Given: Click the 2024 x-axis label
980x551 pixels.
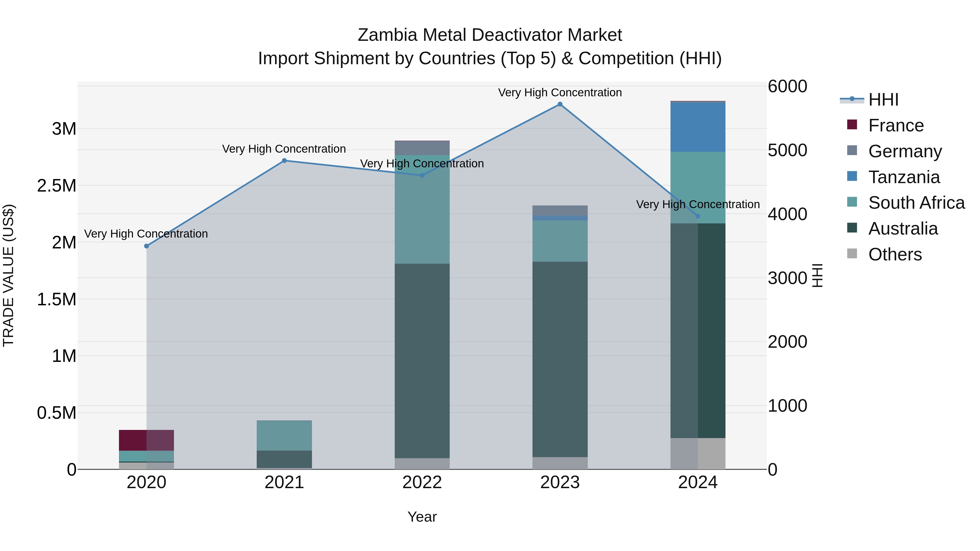Looking at the screenshot, I should 698,482.
